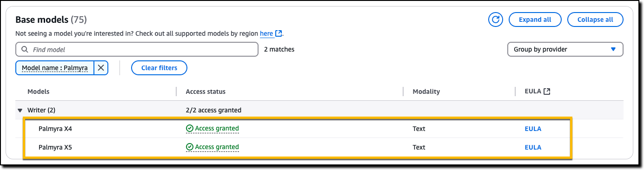Collapse the Writer (2) provider group
Image resolution: width=644 pixels, height=170 pixels.
tap(20, 111)
